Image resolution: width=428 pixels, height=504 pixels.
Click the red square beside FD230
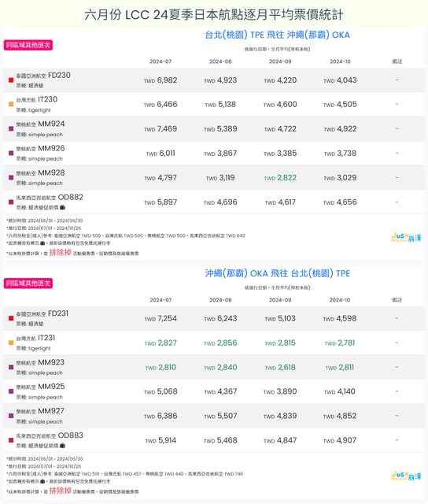(11, 80)
